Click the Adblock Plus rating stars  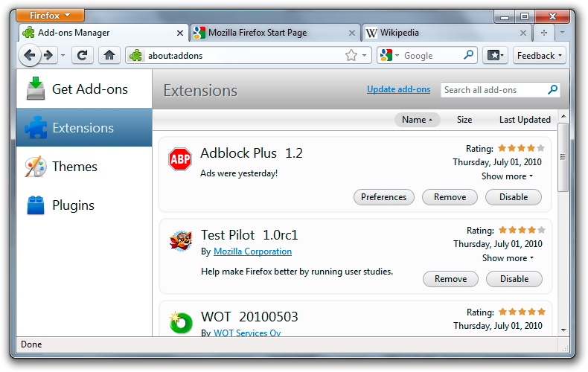[521, 148]
